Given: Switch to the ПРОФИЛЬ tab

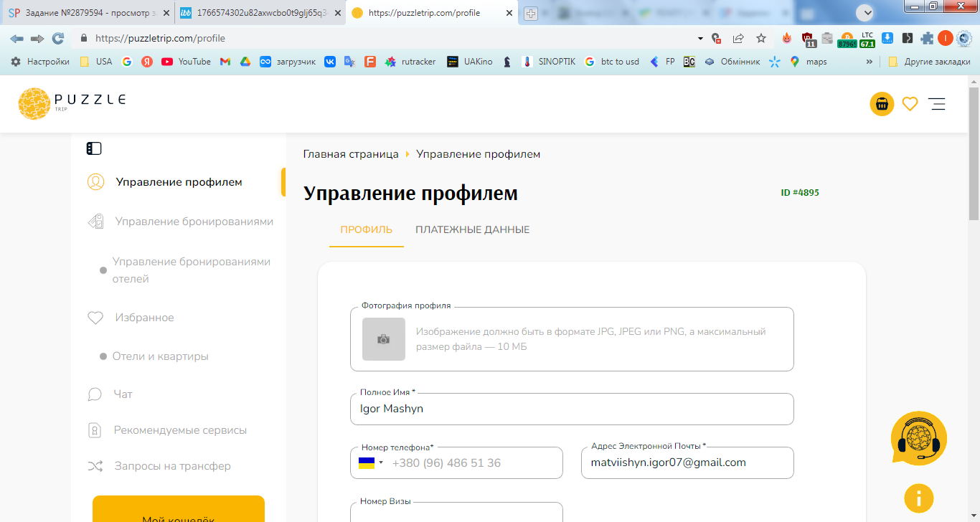Looking at the screenshot, I should point(367,230).
